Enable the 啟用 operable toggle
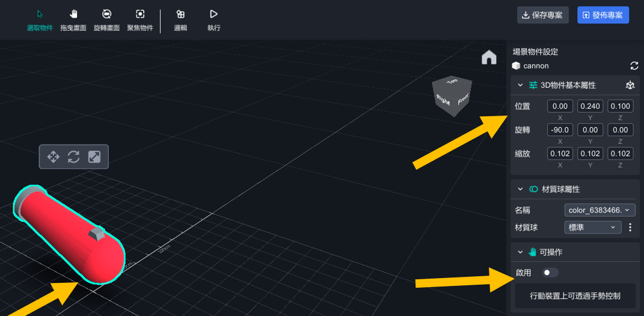The width and height of the screenshot is (644, 316). [550, 273]
